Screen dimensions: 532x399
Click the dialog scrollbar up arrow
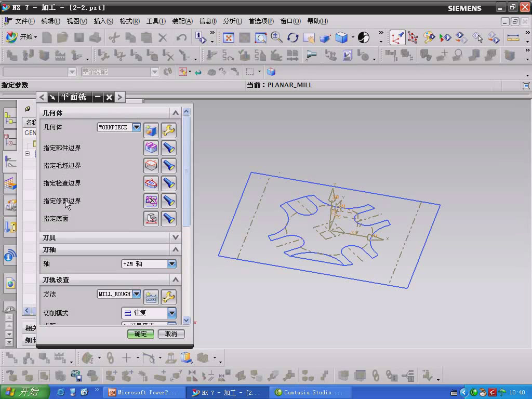pos(187,111)
